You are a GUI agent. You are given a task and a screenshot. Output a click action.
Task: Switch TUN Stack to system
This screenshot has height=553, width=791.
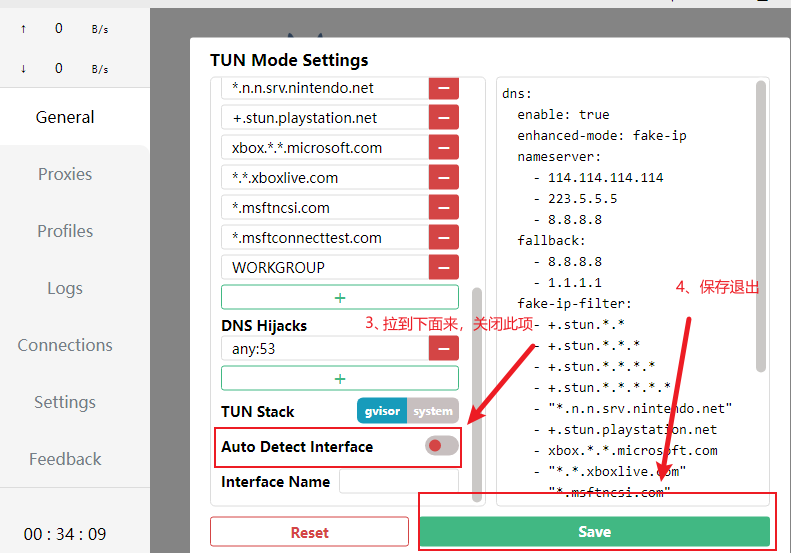433,411
